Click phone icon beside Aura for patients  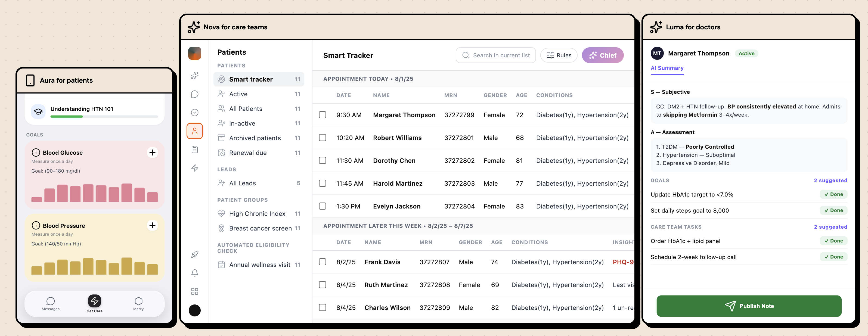click(30, 80)
